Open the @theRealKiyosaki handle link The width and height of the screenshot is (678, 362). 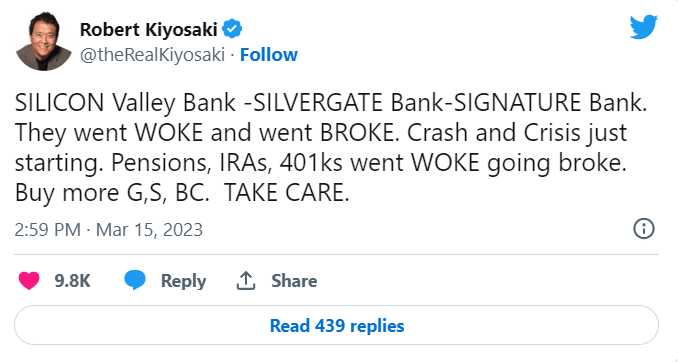pos(152,55)
